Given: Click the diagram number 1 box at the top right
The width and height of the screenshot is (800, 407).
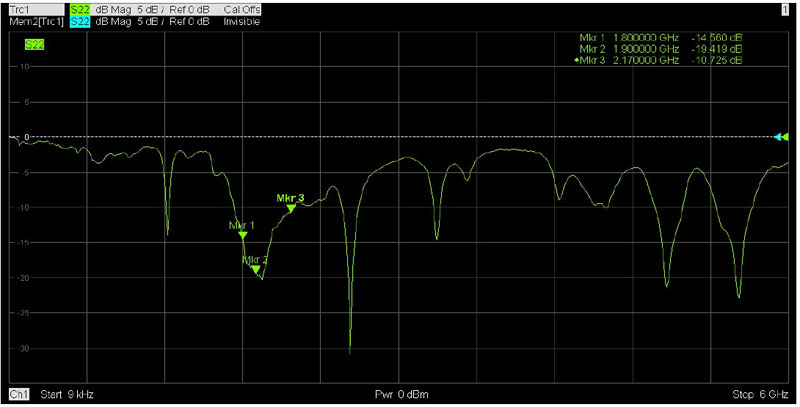Looking at the screenshot, I should pyautogui.click(x=785, y=10).
